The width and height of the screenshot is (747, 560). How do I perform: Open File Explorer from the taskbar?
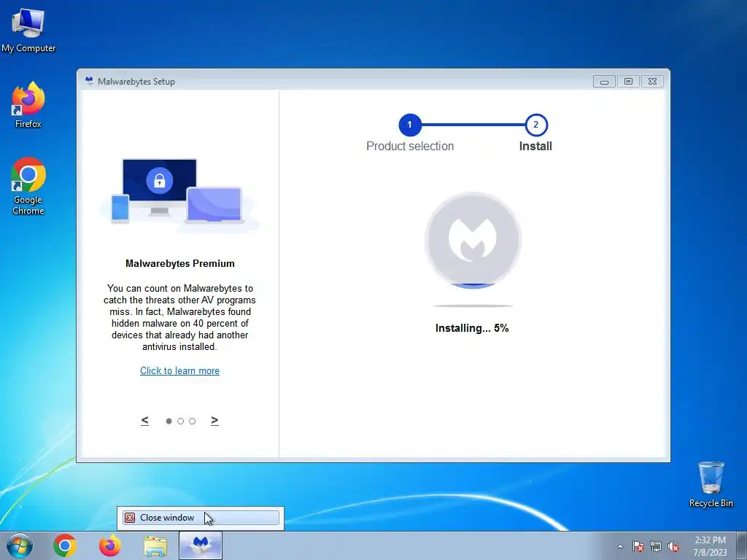click(x=155, y=546)
